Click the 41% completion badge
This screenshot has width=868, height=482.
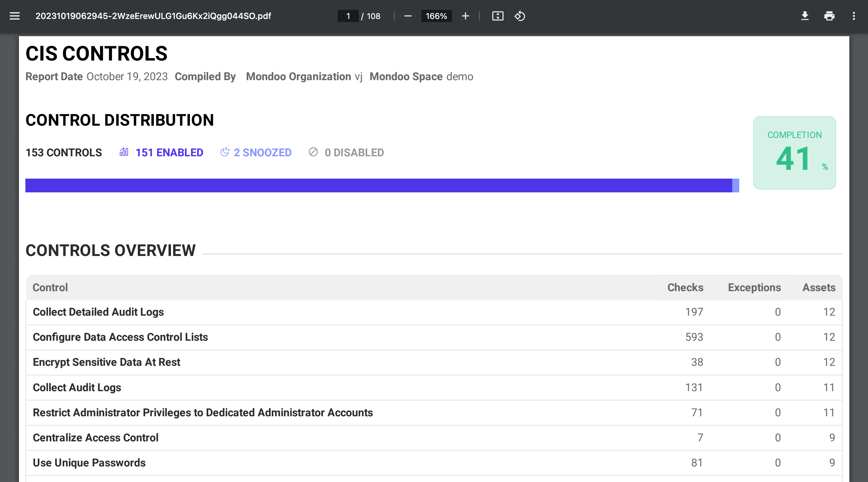(794, 153)
